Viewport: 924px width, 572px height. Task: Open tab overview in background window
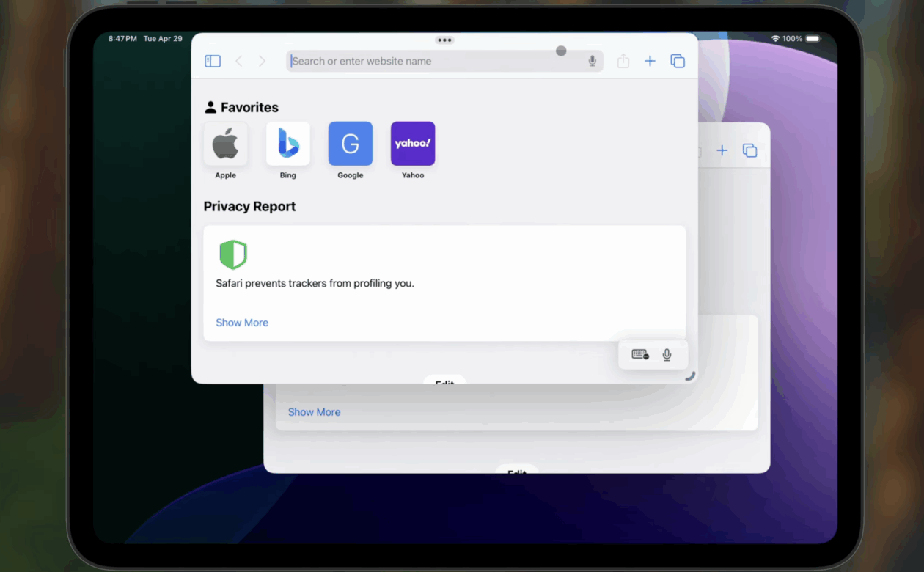point(749,150)
